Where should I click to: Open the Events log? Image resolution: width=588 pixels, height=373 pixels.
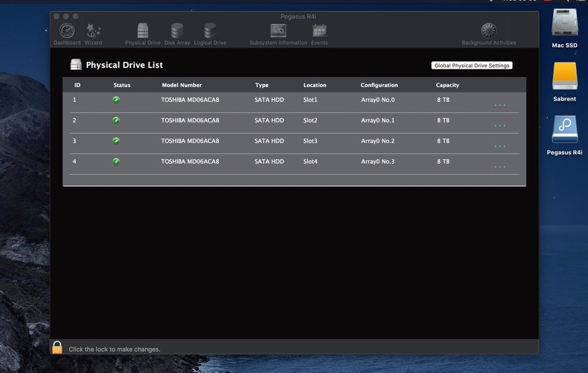pos(319,32)
